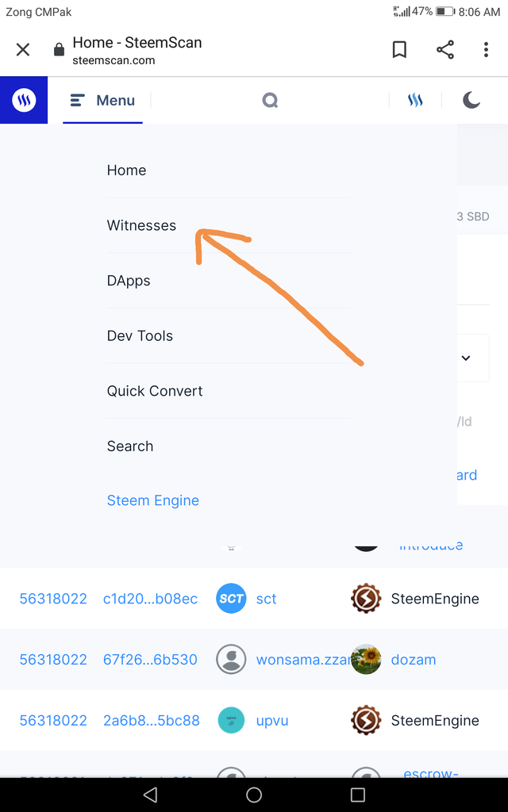508x812 pixels.
Task: Tap the SteemScan logo in header
Action: click(24, 100)
